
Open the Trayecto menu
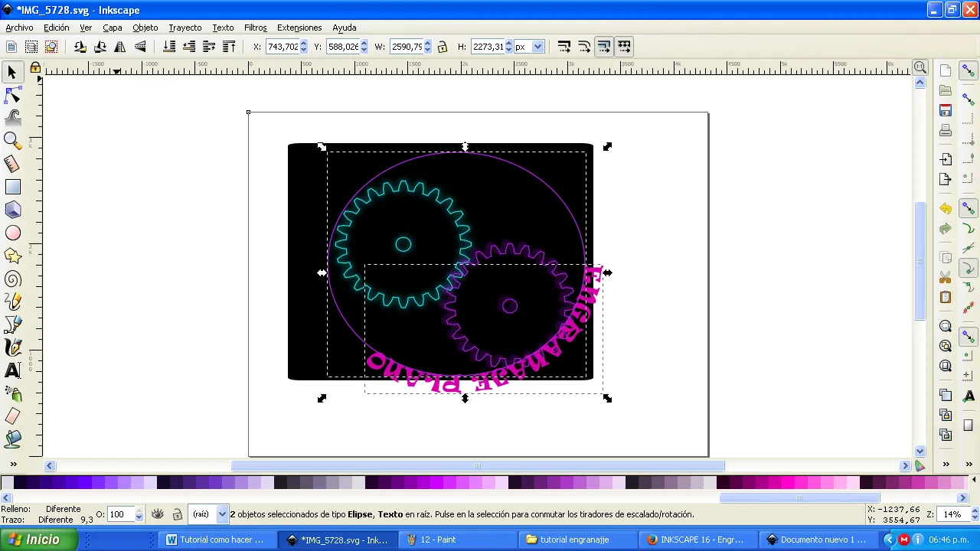pyautogui.click(x=185, y=28)
